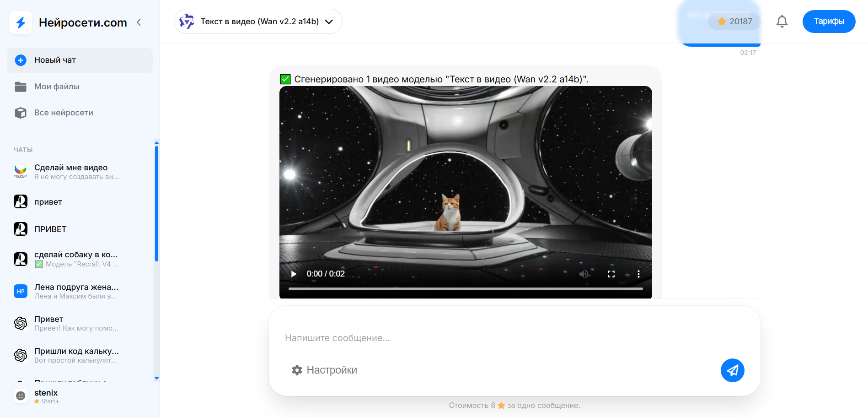
Task: Click the 'Сгенерировано 1 видео моделью' message text
Action: tap(441, 79)
